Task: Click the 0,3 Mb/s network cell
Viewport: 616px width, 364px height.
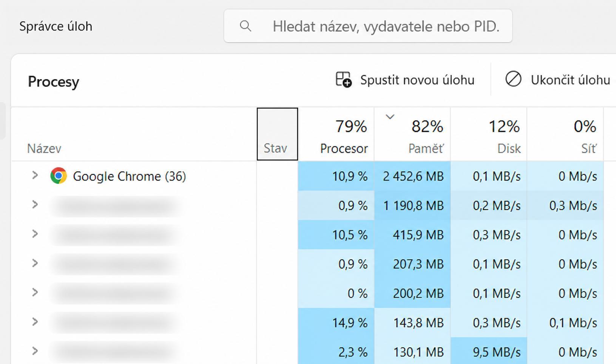Action: point(565,205)
